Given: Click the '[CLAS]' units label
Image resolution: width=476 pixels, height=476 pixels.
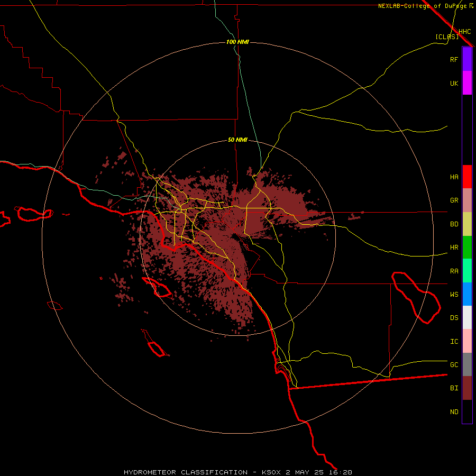Looking at the screenshot, I should tap(447, 36).
